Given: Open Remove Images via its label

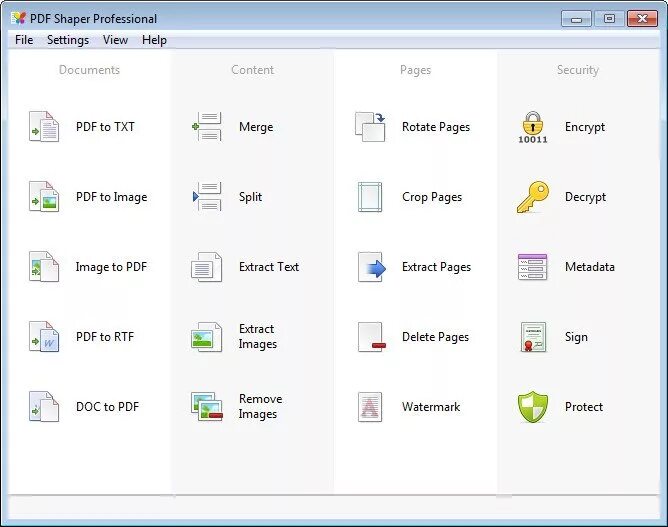Looking at the screenshot, I should (x=260, y=406).
